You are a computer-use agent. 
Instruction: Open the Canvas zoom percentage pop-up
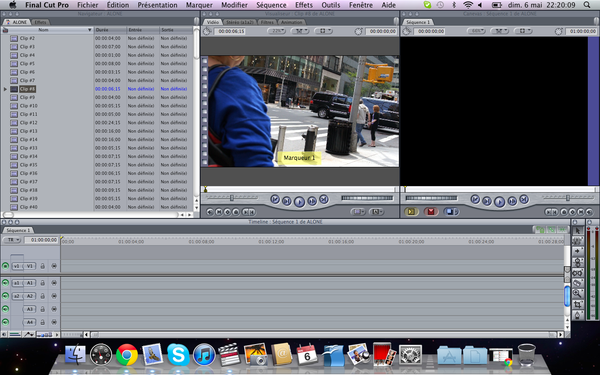tap(476, 31)
